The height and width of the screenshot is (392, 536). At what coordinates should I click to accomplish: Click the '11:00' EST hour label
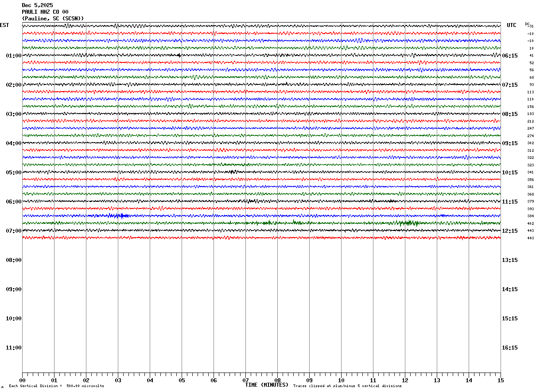pos(14,348)
